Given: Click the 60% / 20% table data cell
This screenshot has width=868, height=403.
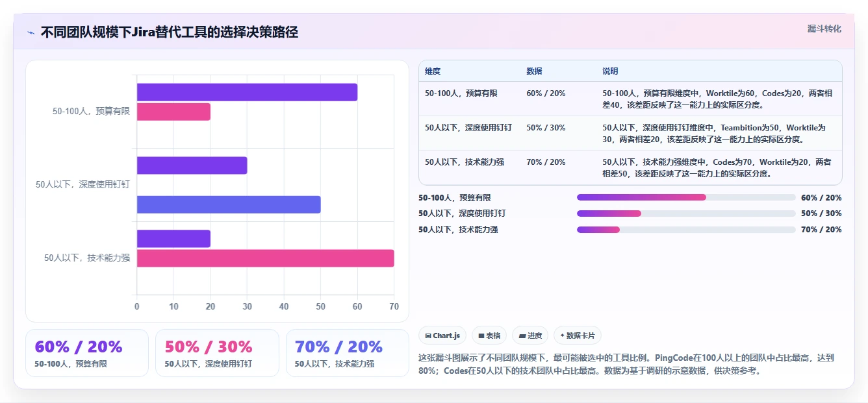Looking at the screenshot, I should tap(546, 93).
